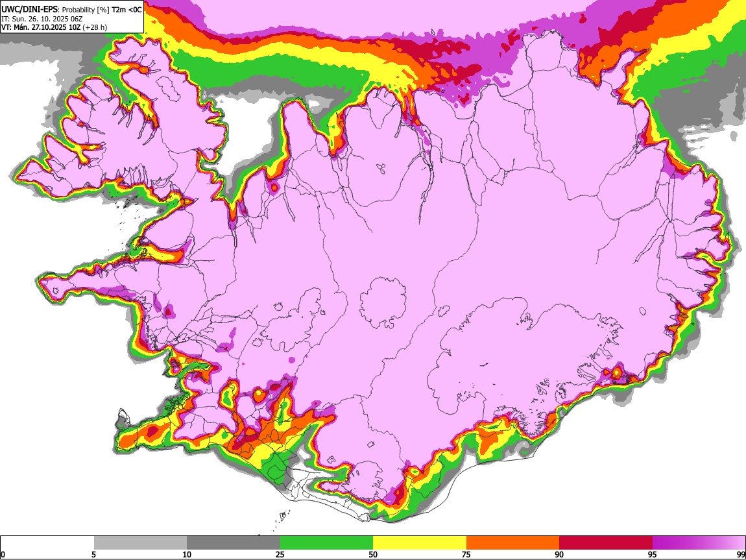Image resolution: width=746 pixels, height=560 pixels.
Task: Click the 'VT: Mán. 27.10.2025 10Z' line
Action: pos(54,27)
